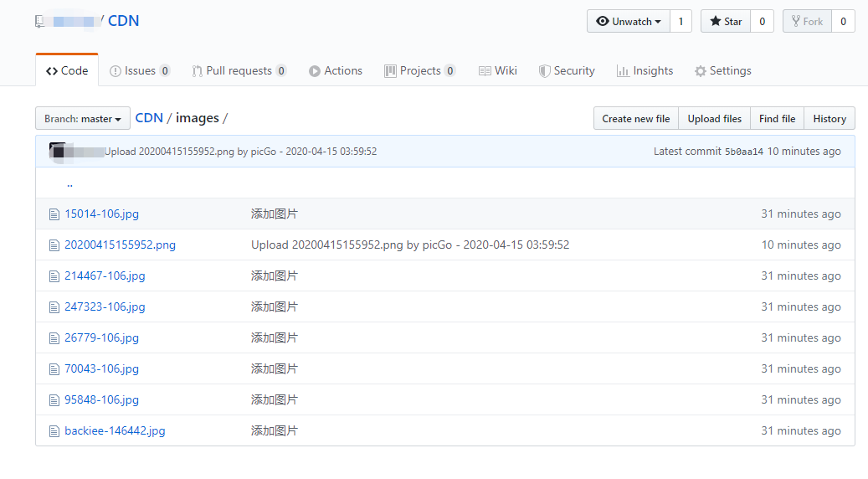Viewport: 868px width, 479px height.
Task: Open the Wiki tab
Action: tap(498, 71)
